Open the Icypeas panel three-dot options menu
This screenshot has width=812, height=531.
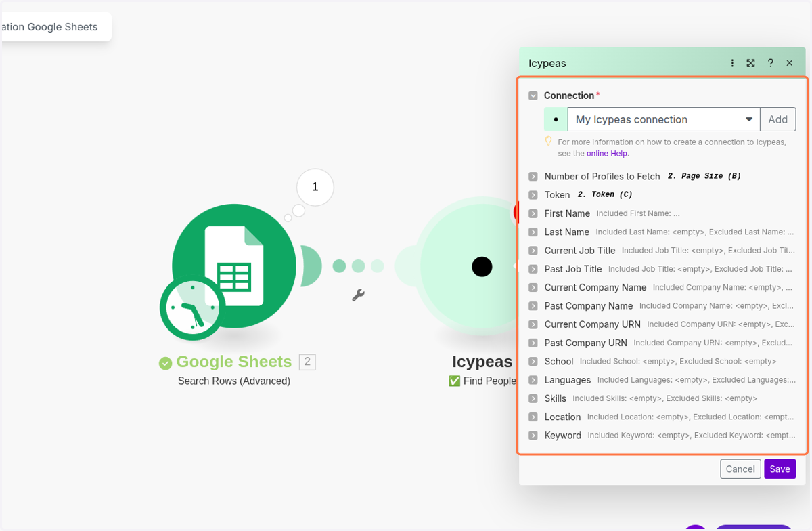coord(732,63)
